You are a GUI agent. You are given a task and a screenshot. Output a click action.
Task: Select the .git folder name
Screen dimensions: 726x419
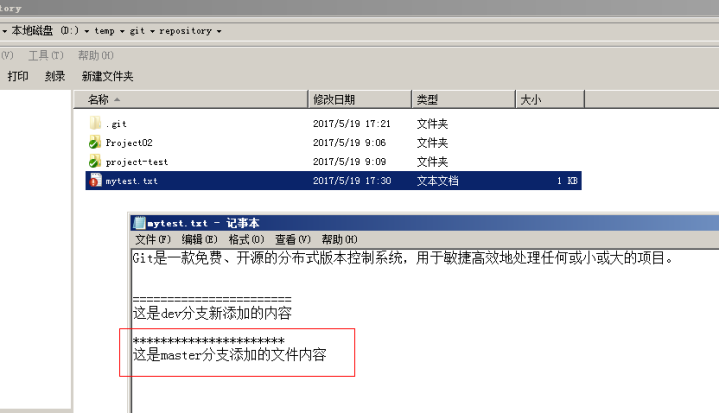coord(116,124)
